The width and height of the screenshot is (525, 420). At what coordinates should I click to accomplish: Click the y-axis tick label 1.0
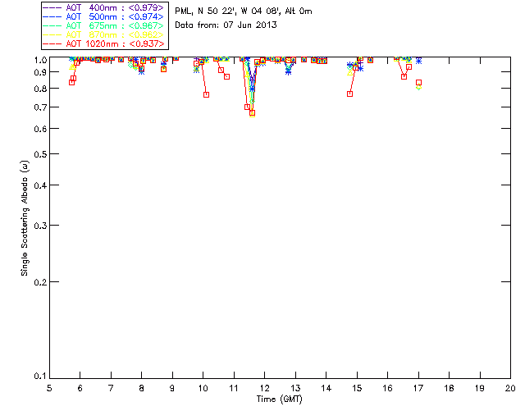pos(40,60)
